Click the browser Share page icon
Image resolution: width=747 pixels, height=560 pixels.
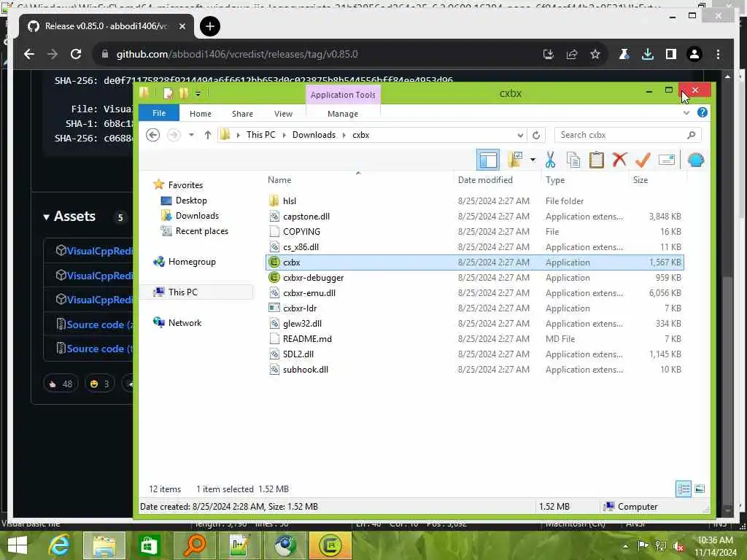pyautogui.click(x=572, y=54)
